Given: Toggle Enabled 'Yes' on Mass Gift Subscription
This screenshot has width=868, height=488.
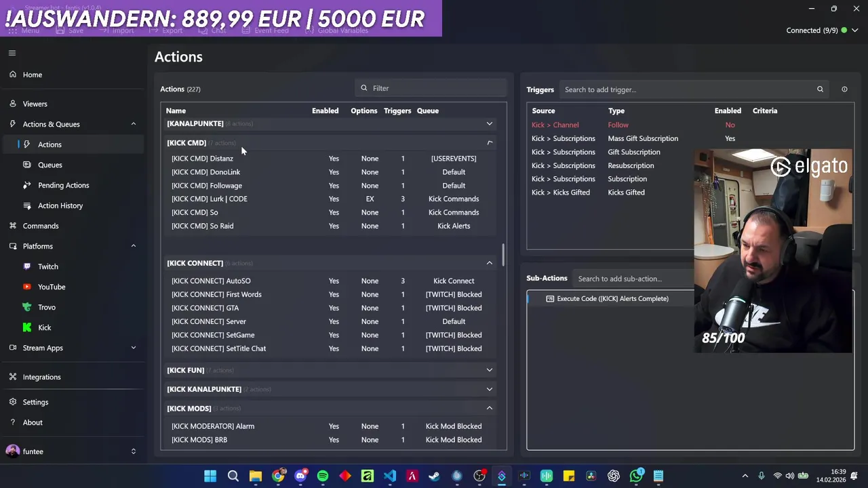Looking at the screenshot, I should (730, 138).
